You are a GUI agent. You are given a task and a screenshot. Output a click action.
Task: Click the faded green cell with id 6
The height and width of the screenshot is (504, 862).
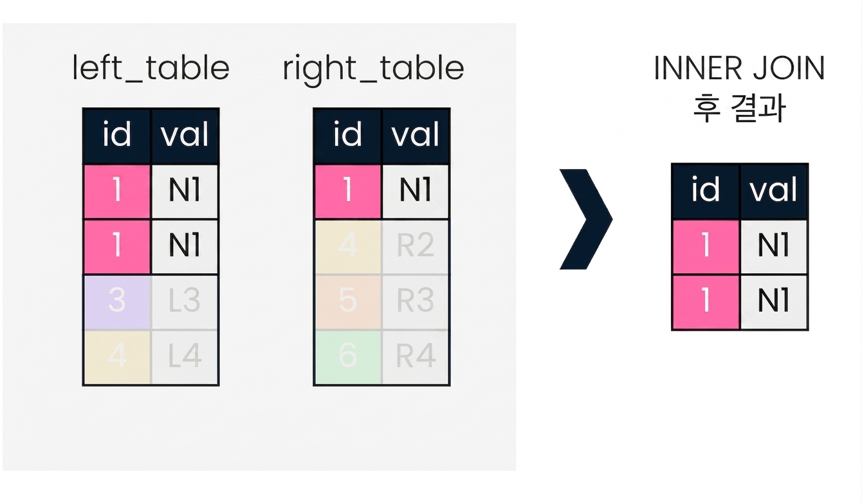pos(348,357)
